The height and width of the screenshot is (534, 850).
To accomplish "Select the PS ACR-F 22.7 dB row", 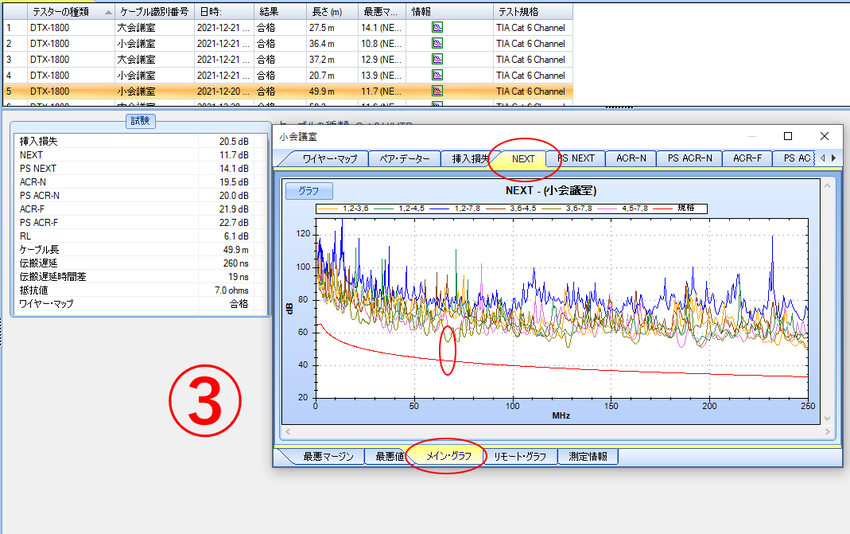I will click(140, 223).
